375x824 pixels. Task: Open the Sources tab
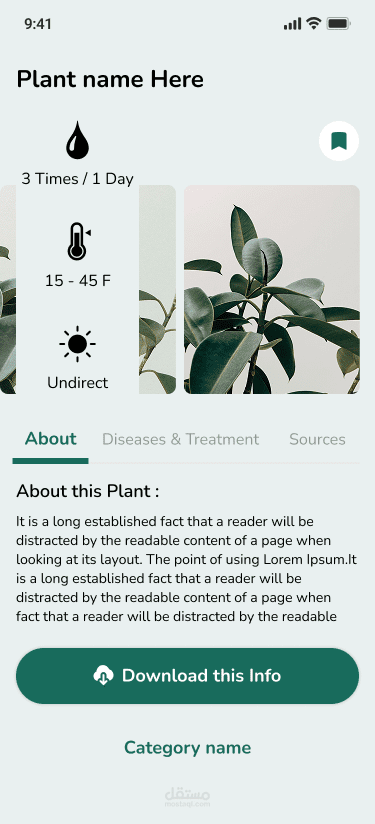[x=317, y=439]
